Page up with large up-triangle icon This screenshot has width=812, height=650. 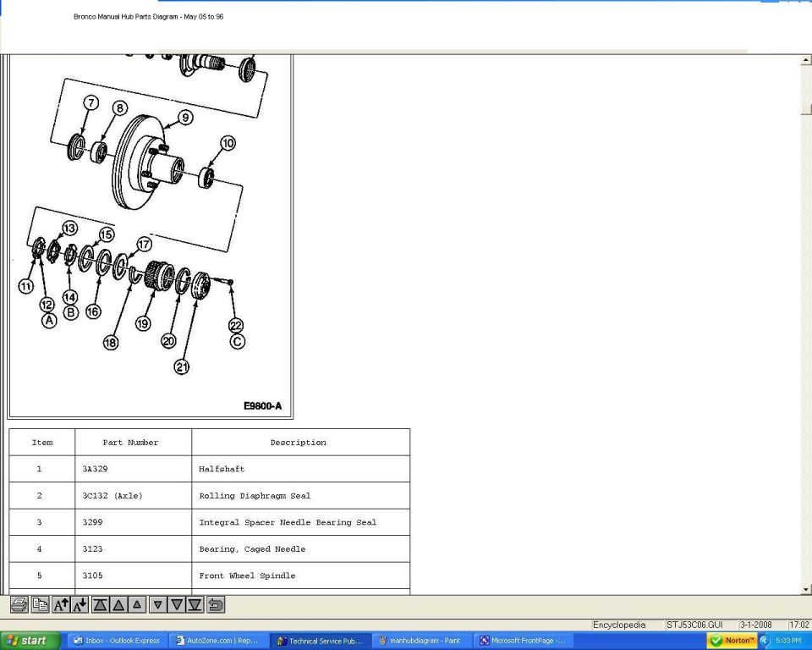point(118,605)
